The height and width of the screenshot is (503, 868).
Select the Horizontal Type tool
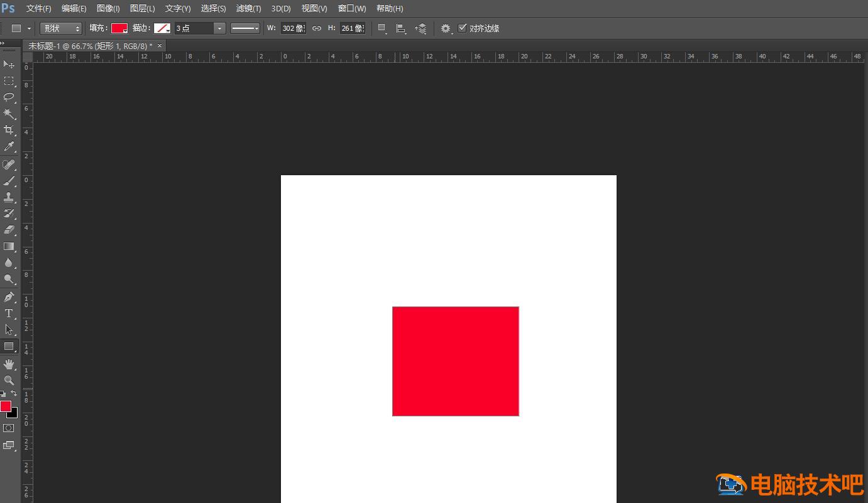pyautogui.click(x=9, y=313)
